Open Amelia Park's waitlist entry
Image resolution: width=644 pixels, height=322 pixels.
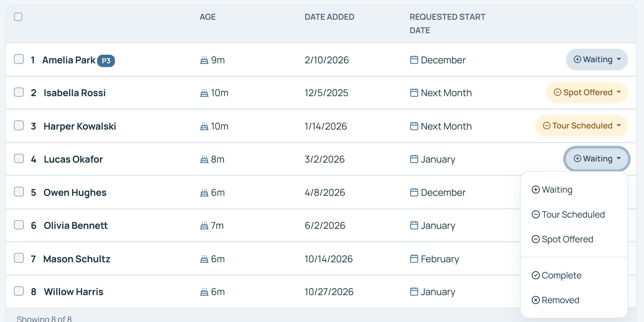(69, 60)
